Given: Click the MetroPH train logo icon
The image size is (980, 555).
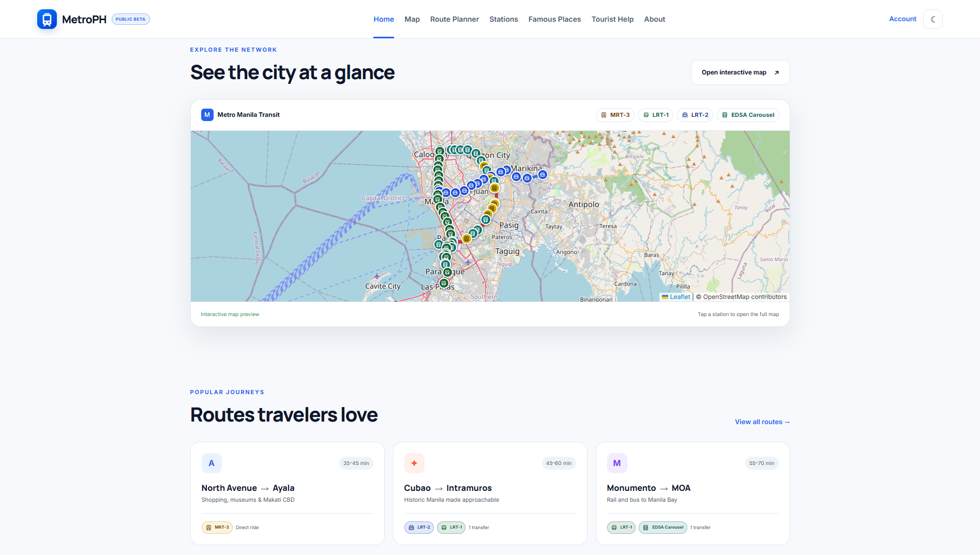Looking at the screenshot, I should pos(47,19).
